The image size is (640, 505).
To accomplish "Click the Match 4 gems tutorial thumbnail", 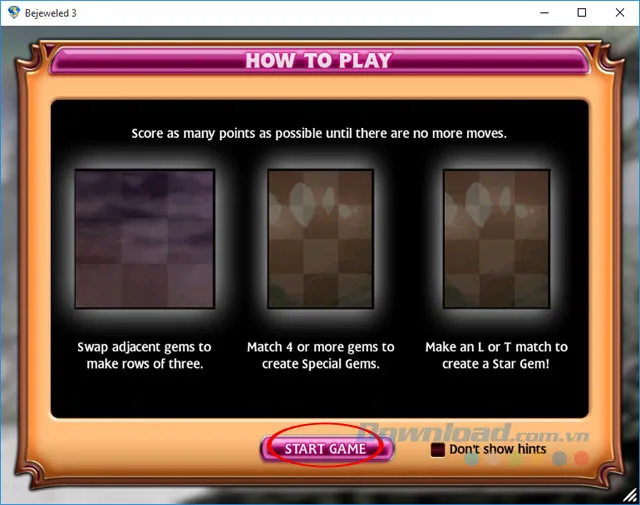I will [320, 239].
